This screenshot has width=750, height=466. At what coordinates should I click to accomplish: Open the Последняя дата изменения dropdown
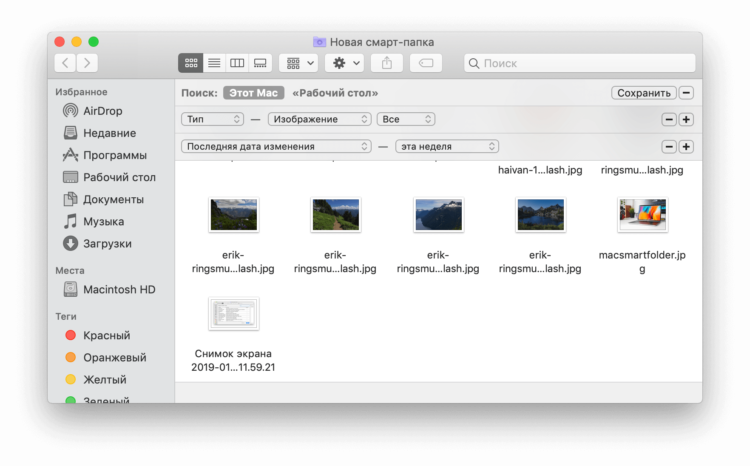(x=276, y=146)
